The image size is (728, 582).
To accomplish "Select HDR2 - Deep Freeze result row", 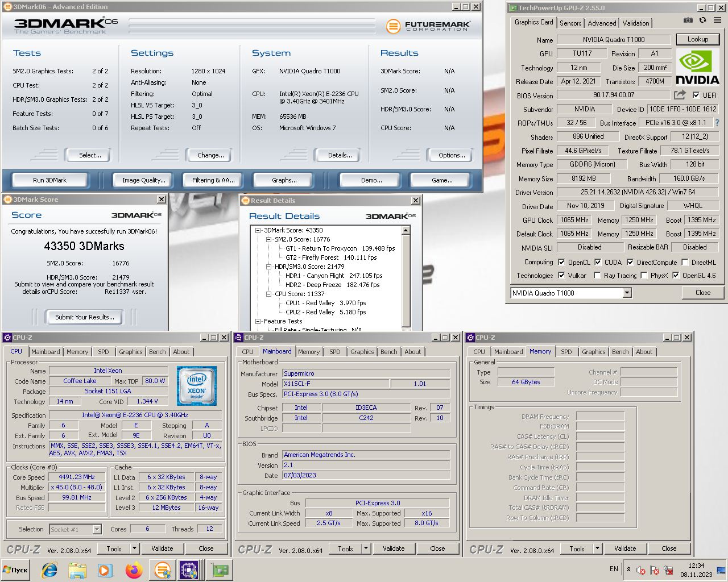I will coord(332,285).
